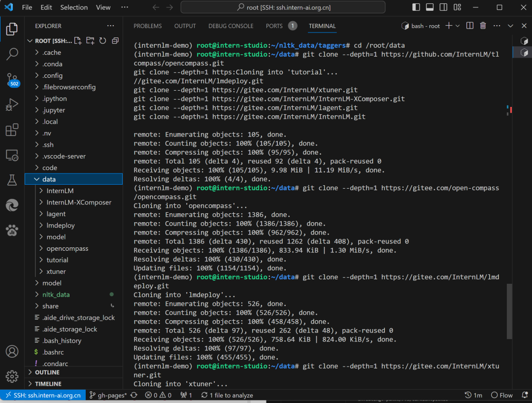Open the Search view in activity bar
The image size is (532, 403).
point(12,54)
